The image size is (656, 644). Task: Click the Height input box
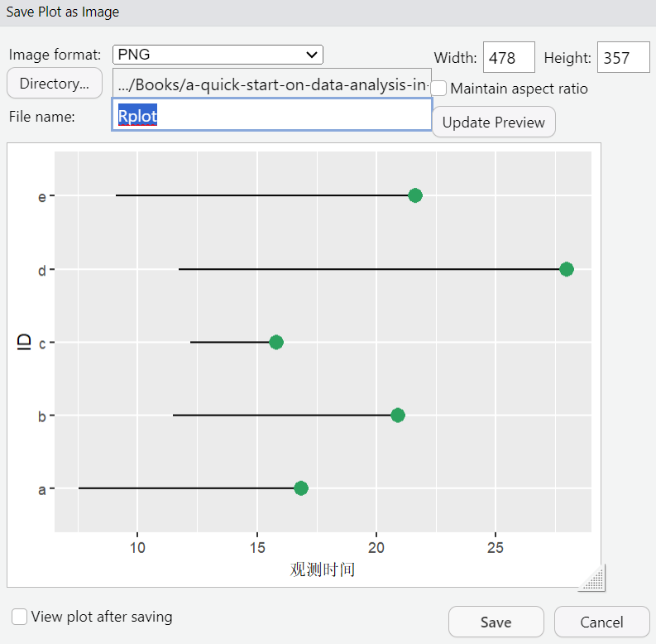click(x=622, y=58)
